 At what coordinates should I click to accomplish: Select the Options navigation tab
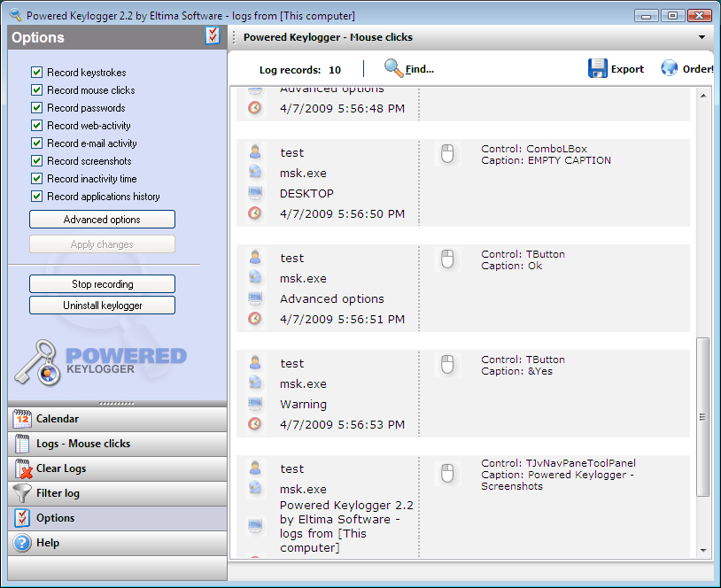coord(55,518)
